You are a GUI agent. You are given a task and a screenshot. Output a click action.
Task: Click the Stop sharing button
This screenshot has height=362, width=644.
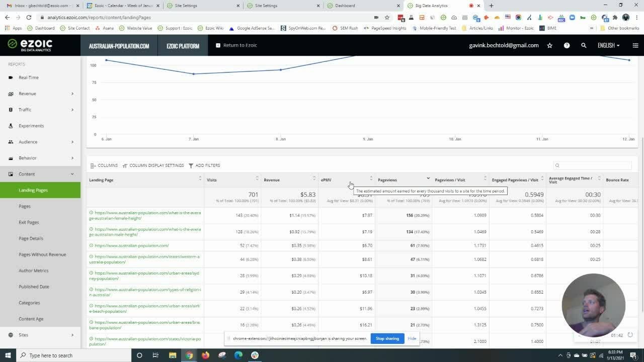pos(387,338)
